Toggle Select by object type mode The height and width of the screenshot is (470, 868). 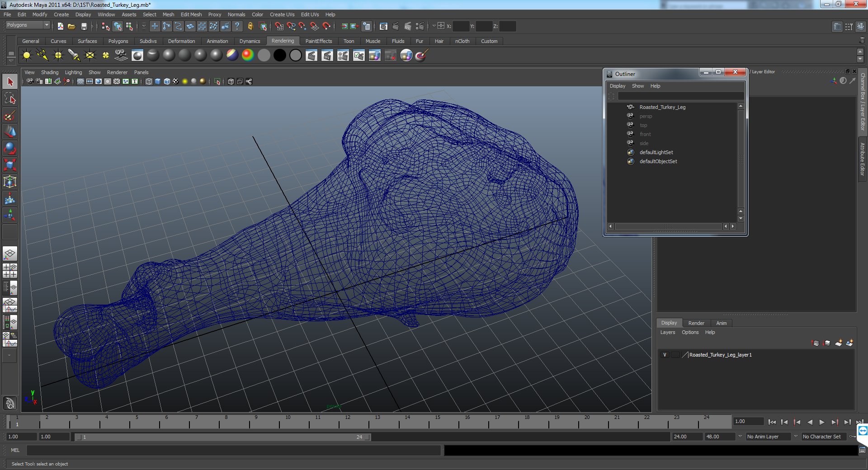tap(118, 26)
